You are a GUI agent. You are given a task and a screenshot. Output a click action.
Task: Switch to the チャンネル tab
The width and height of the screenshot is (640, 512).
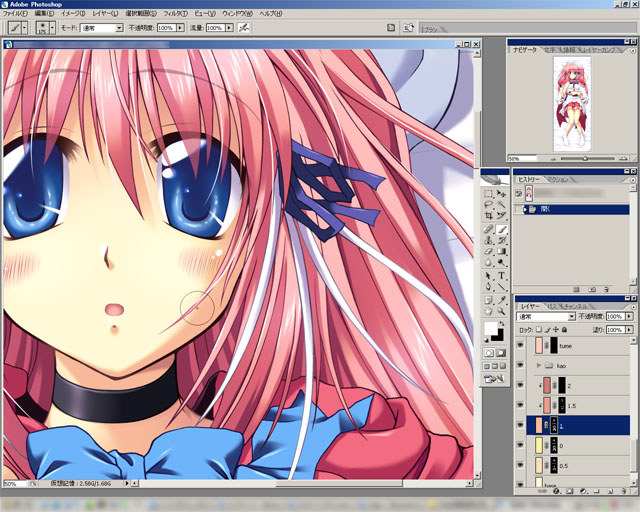[x=575, y=306]
